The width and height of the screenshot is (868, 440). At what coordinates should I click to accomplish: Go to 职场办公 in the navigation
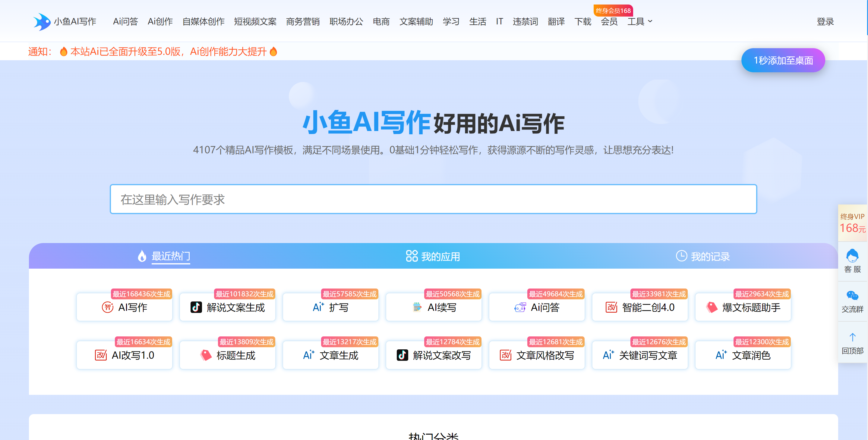tap(346, 22)
